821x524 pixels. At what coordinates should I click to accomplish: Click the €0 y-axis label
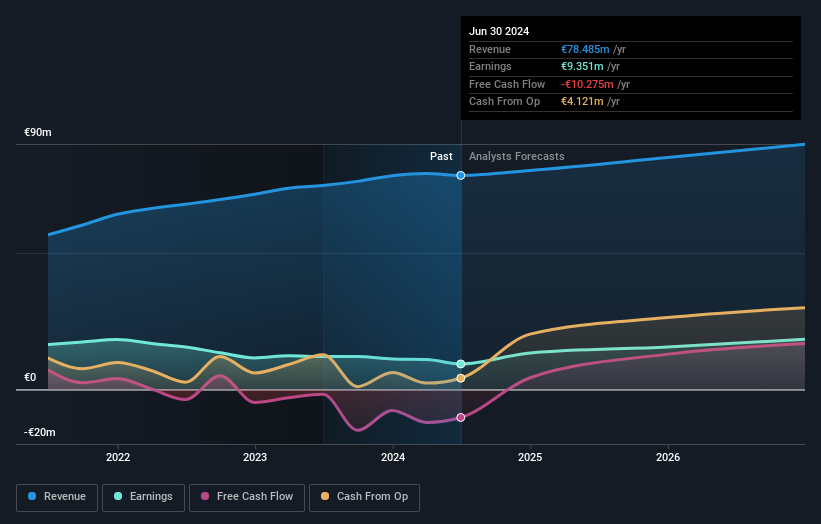pos(30,377)
